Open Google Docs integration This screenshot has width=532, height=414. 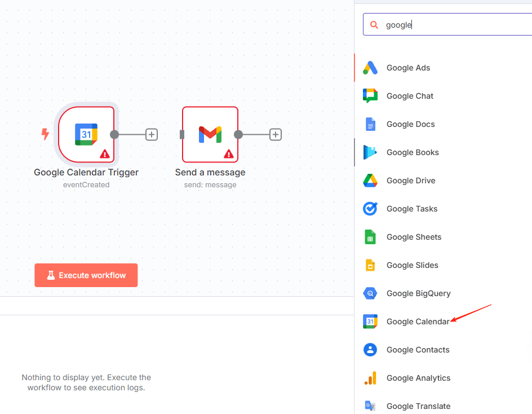410,124
